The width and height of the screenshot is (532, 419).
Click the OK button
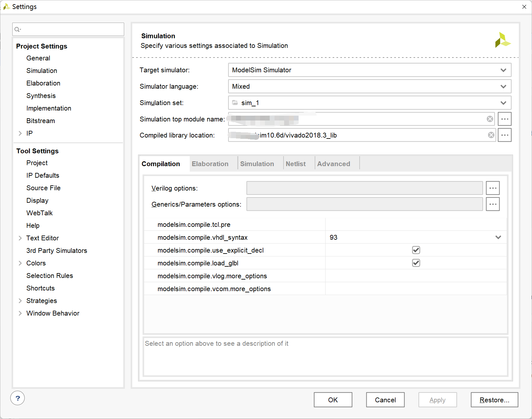coord(333,400)
